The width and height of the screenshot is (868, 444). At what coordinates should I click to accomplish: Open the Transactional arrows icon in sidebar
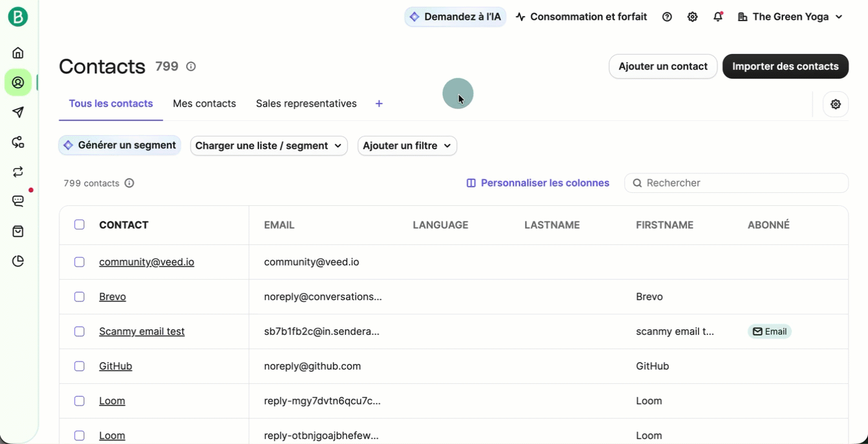(18, 172)
